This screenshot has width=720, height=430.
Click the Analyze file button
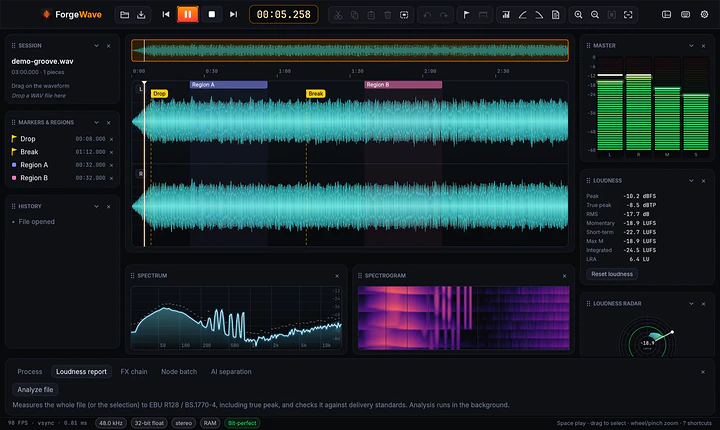[35, 390]
